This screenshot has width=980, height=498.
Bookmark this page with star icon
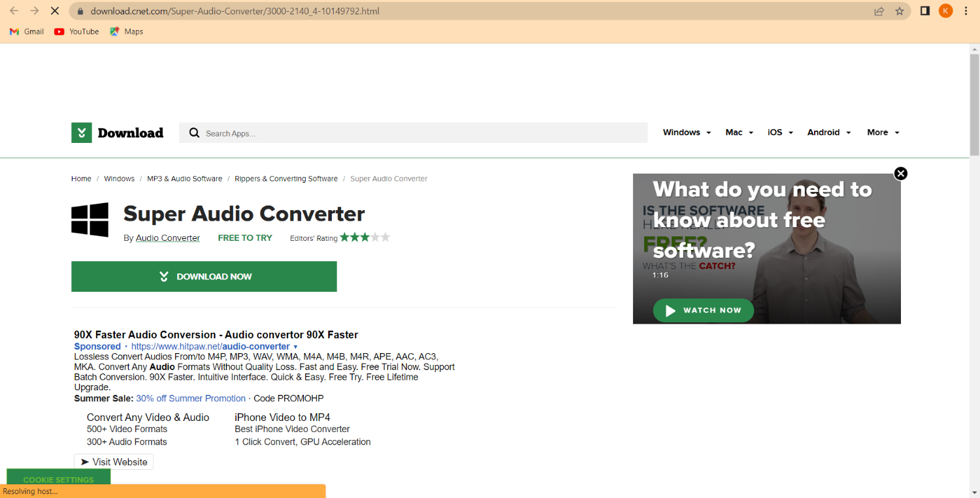(900, 11)
